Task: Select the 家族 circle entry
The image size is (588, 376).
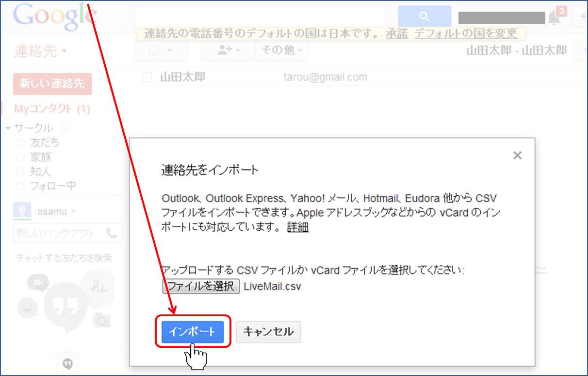Action: click(x=40, y=157)
